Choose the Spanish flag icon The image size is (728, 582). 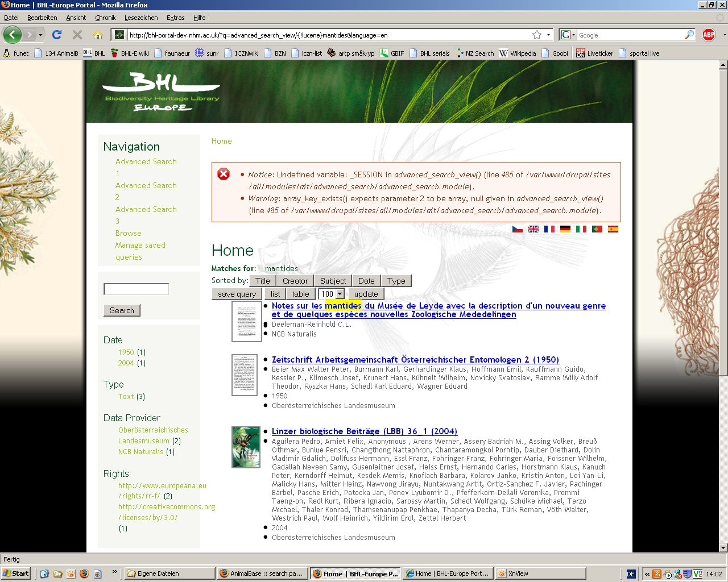pyautogui.click(x=613, y=229)
